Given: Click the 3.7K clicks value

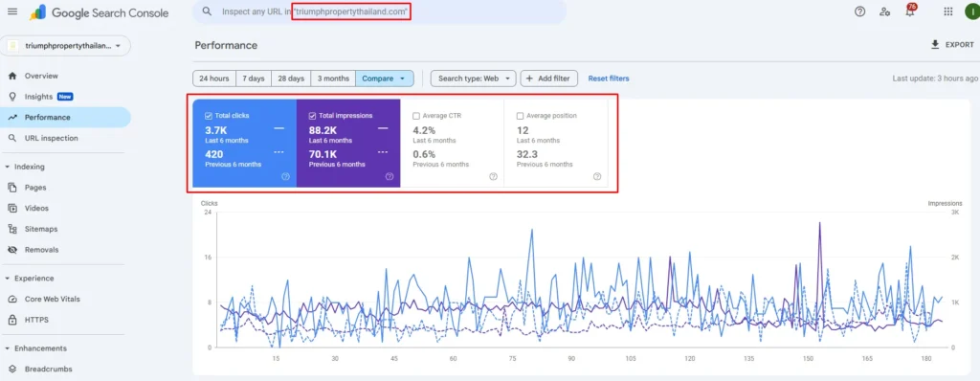Looking at the screenshot, I should click(215, 130).
